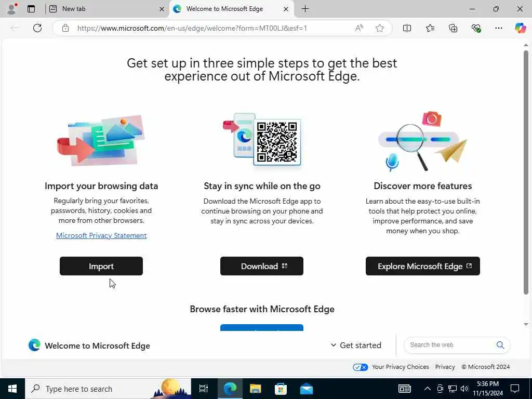This screenshot has width=532, height=399.
Task: Open the Microsoft Privacy Statement link
Action: click(101, 235)
